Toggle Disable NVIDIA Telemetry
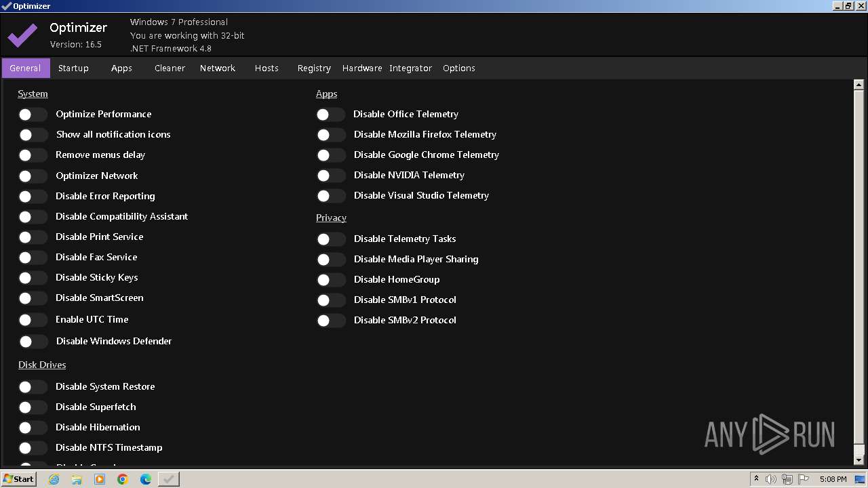The width and height of the screenshot is (868, 488). tap(331, 176)
